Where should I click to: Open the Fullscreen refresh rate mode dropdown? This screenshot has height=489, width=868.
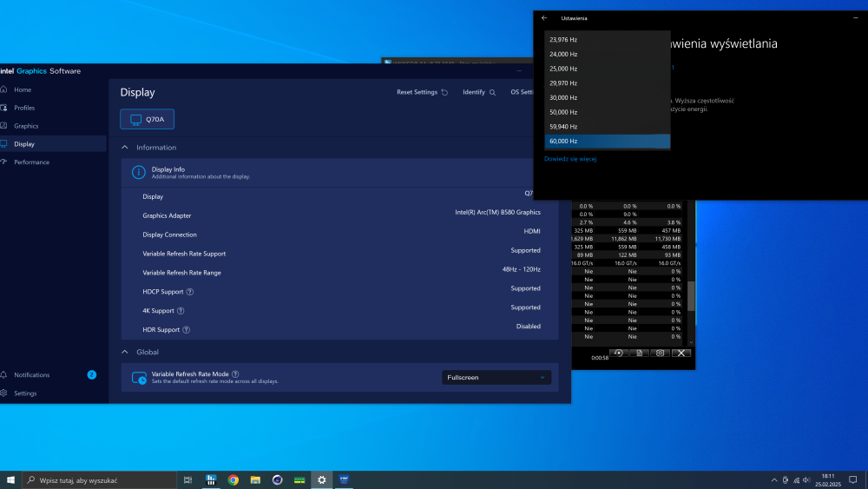coord(496,378)
